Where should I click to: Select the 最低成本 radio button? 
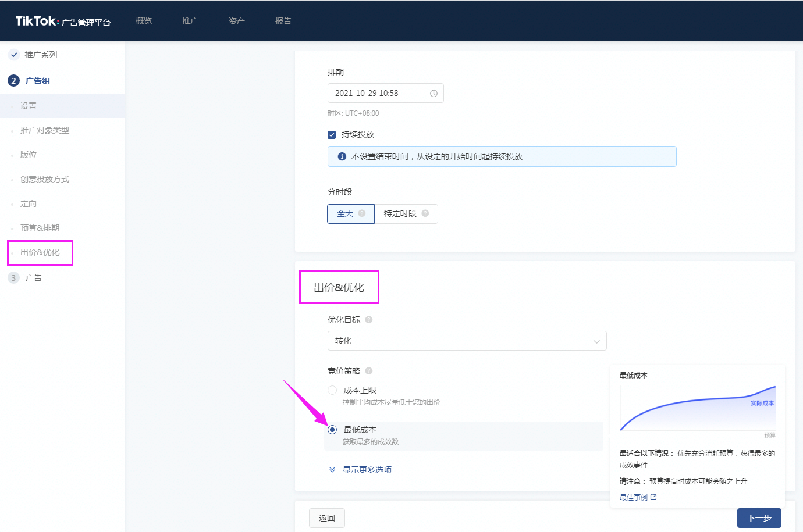(x=332, y=430)
